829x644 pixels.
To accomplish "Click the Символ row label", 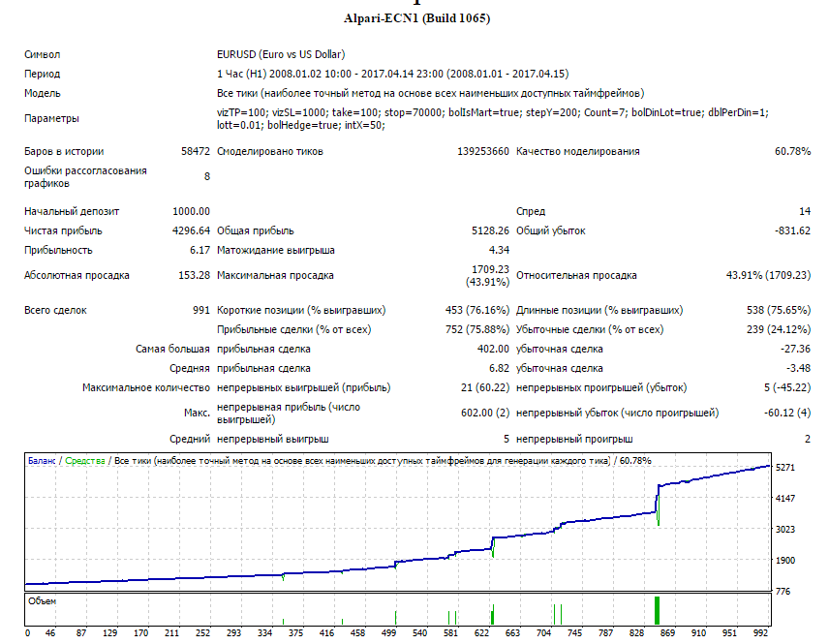I will click(x=43, y=54).
